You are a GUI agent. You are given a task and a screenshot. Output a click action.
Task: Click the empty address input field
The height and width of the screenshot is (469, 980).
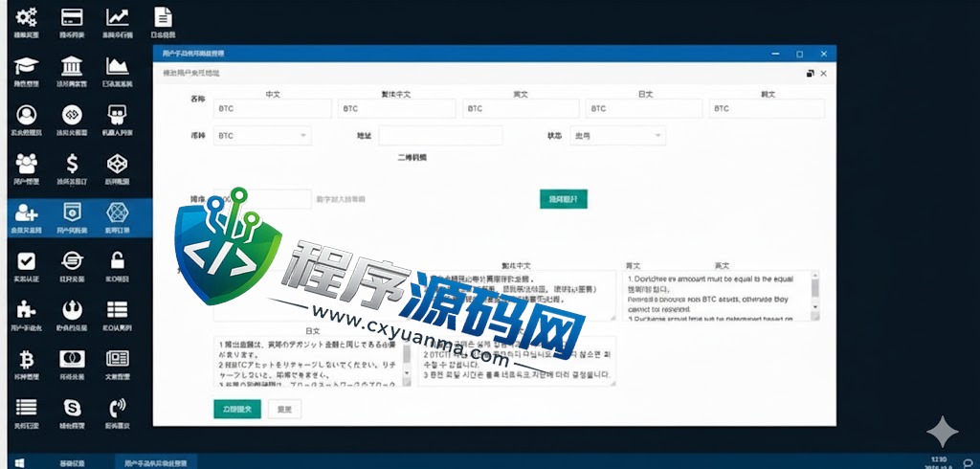[x=440, y=136]
